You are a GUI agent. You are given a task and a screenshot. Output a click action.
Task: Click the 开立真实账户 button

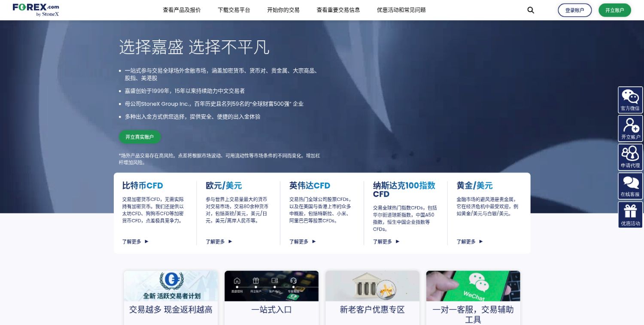(x=140, y=137)
